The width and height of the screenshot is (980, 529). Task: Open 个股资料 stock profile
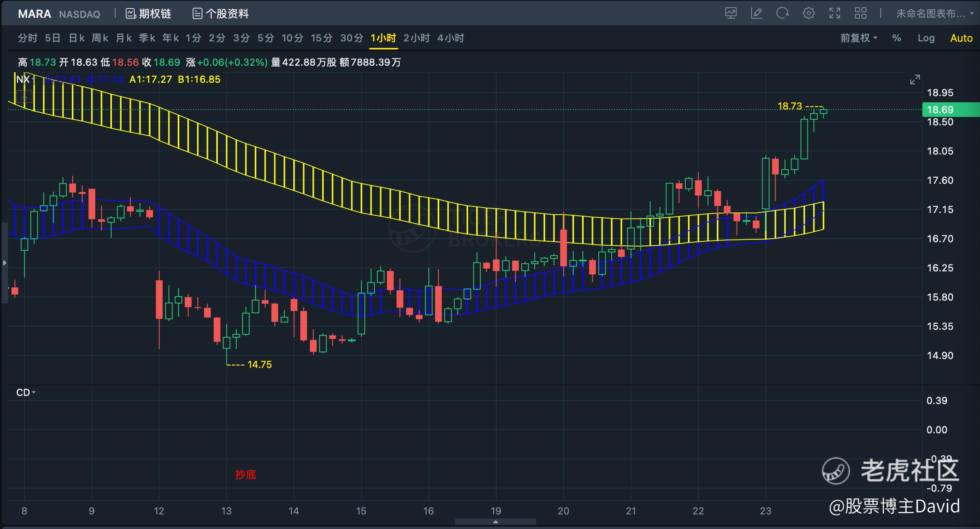(x=221, y=14)
